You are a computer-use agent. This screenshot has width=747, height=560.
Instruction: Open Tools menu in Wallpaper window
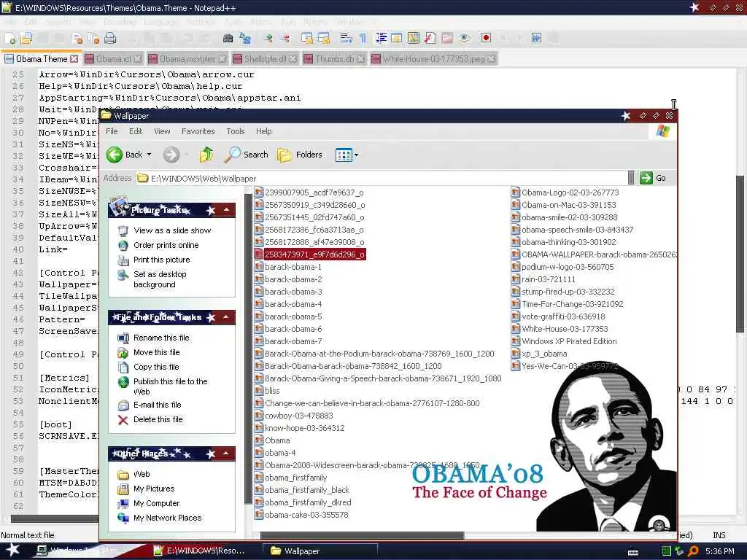236,131
